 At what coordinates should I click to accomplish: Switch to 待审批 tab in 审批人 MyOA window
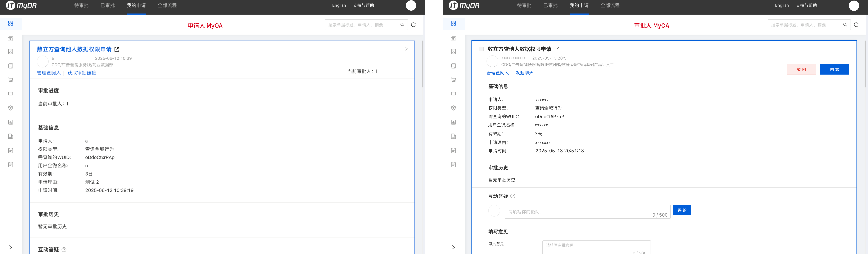(524, 5)
